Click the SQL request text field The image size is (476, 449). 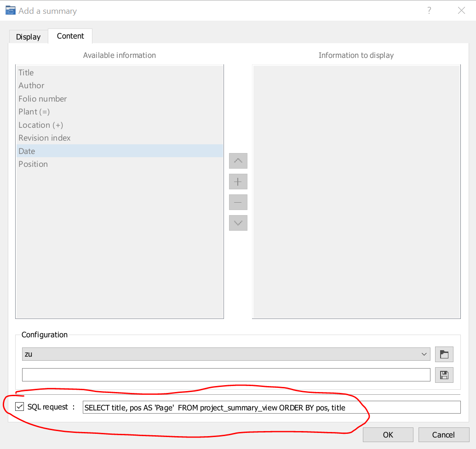271,407
